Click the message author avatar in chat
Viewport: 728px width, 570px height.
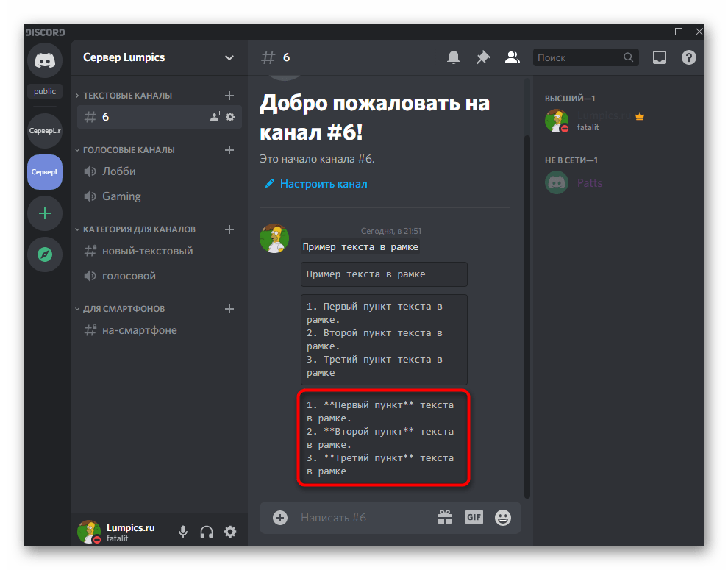point(274,238)
